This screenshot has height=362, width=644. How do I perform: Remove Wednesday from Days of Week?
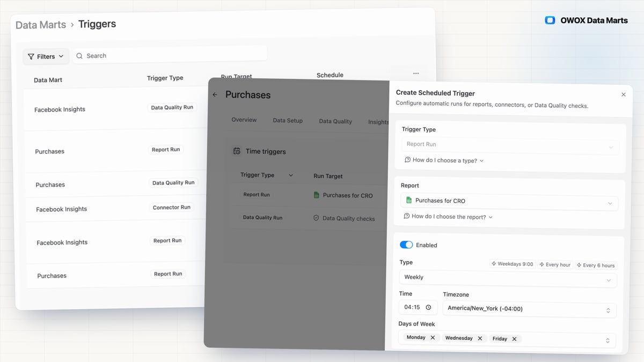click(480, 338)
